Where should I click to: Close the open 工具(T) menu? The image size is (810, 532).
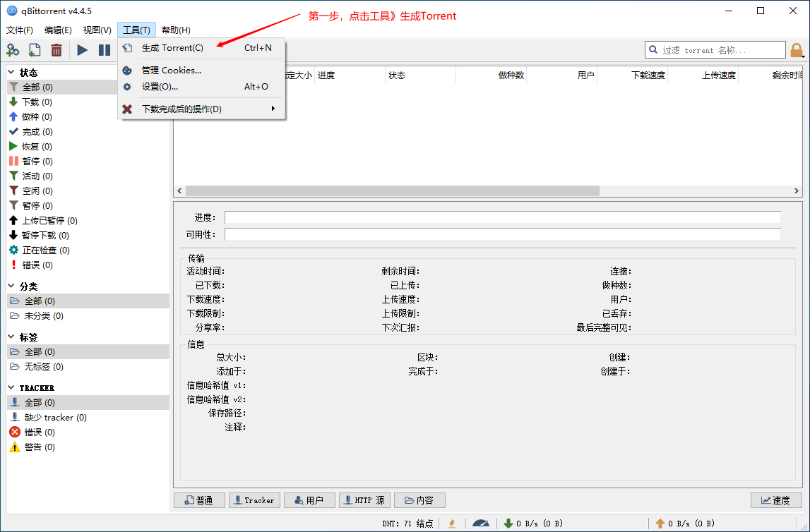(136, 30)
